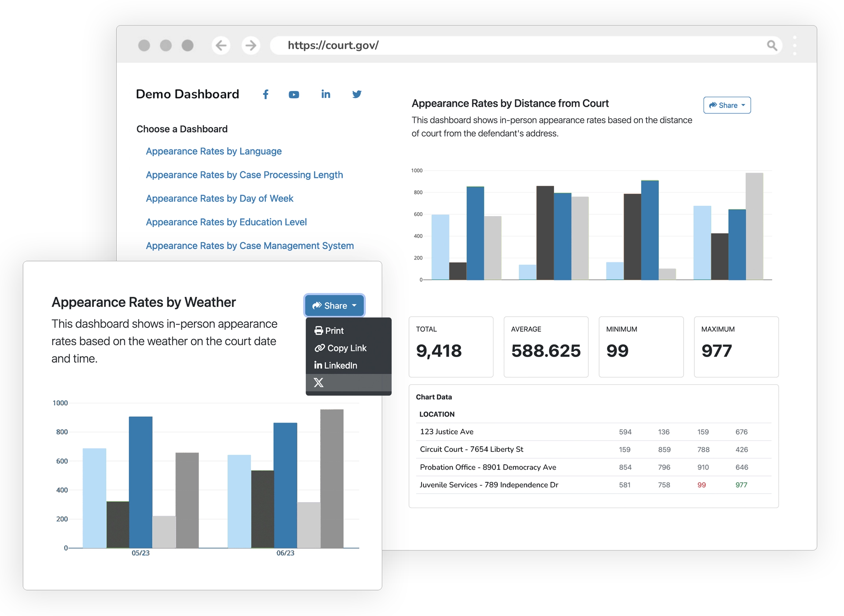Viewport: 844px width, 616px height.
Task: Open the Facebook page from the header icon
Action: click(x=266, y=94)
